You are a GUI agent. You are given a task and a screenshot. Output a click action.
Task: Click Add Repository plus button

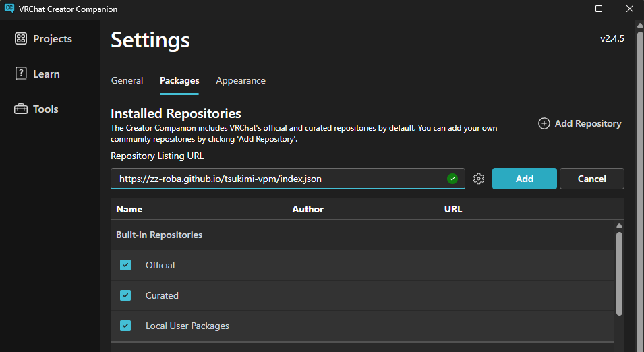click(x=579, y=123)
